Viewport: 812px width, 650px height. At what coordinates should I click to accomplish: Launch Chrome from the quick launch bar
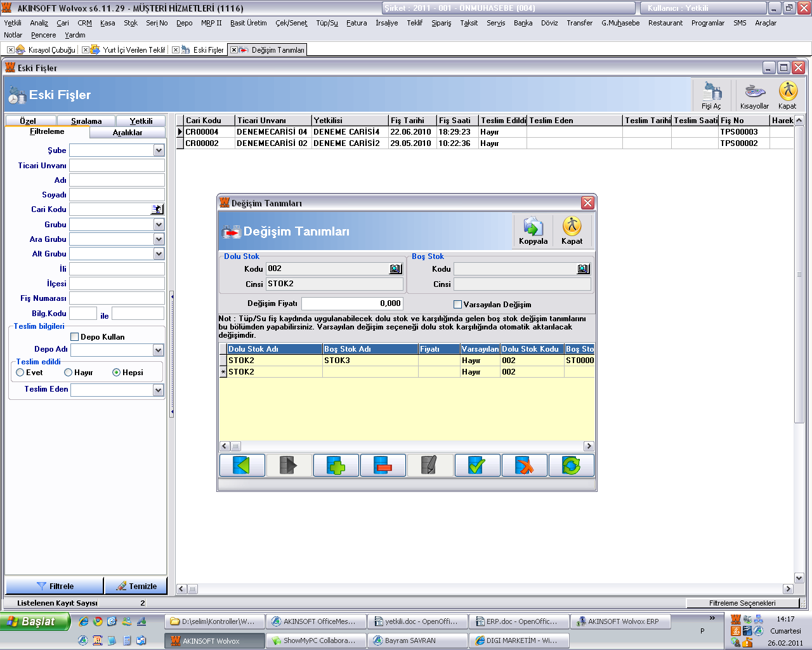[x=98, y=621]
